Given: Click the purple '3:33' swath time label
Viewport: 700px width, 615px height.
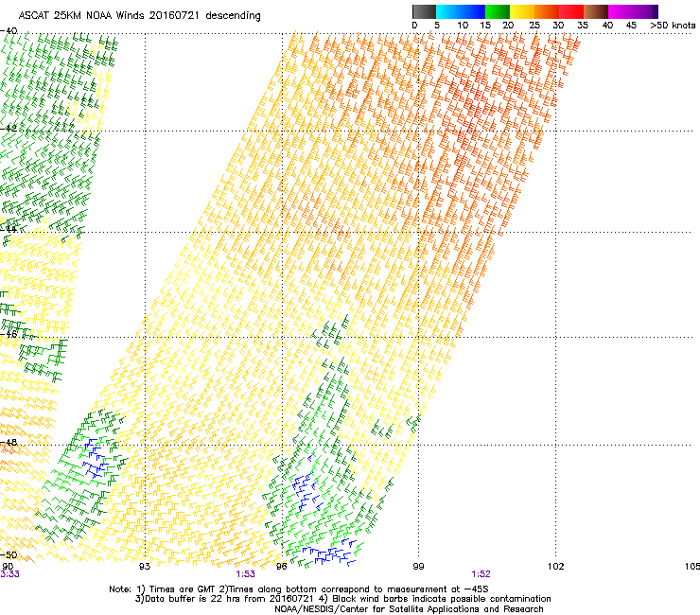Looking at the screenshot, I should [9, 574].
